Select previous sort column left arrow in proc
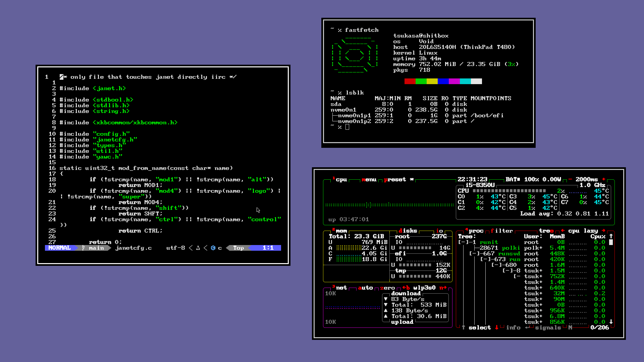The width and height of the screenshot is (644, 362). [563, 231]
